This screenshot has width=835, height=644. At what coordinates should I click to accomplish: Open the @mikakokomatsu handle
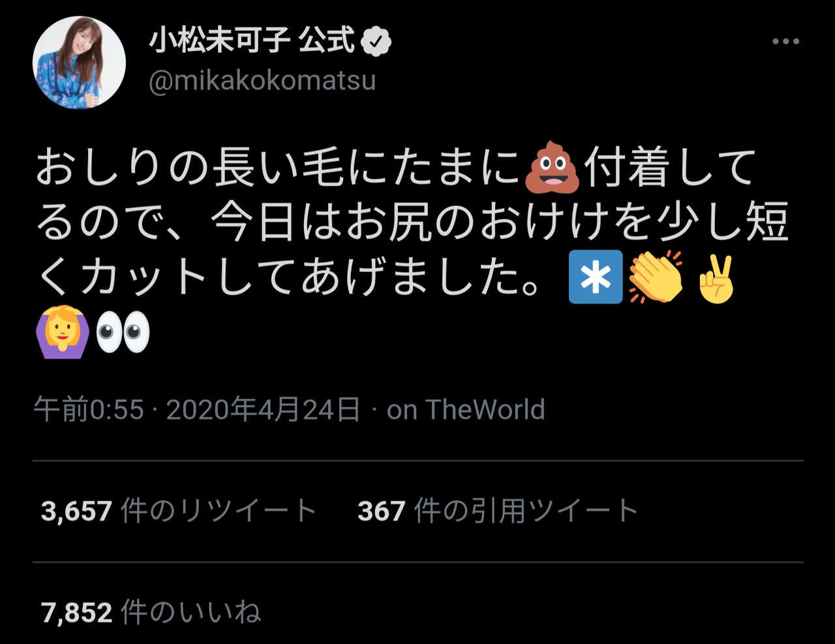click(x=262, y=81)
